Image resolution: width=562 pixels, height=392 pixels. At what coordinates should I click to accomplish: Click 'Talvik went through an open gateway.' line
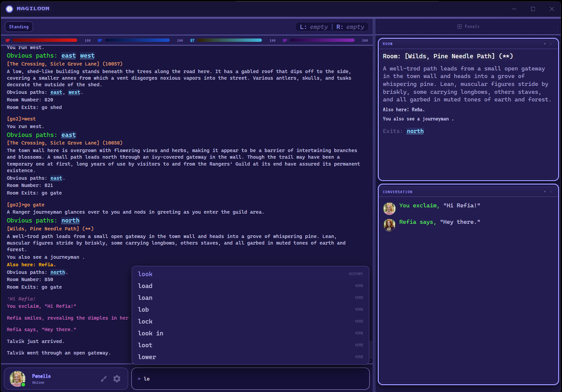click(x=59, y=353)
